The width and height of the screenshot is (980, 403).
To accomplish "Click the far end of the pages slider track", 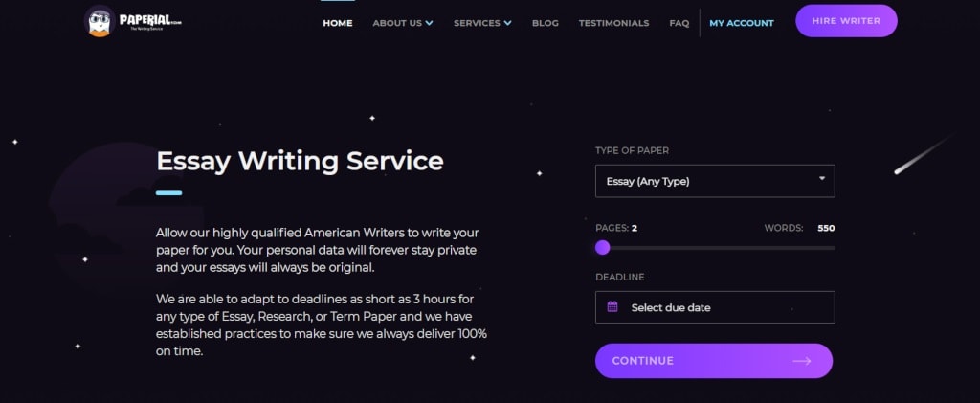I will 832,247.
